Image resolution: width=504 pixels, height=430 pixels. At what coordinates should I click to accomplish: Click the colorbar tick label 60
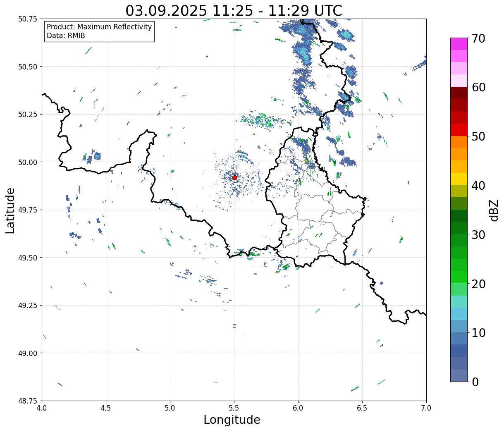click(478, 87)
